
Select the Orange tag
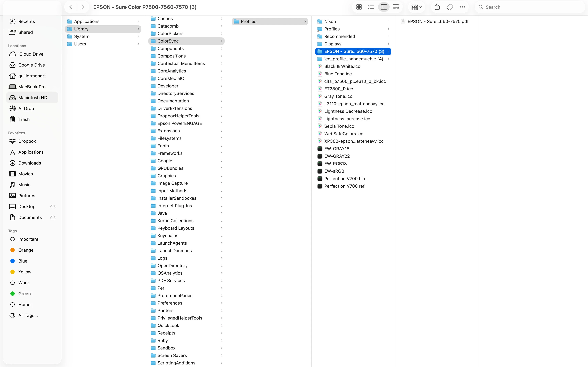26,250
